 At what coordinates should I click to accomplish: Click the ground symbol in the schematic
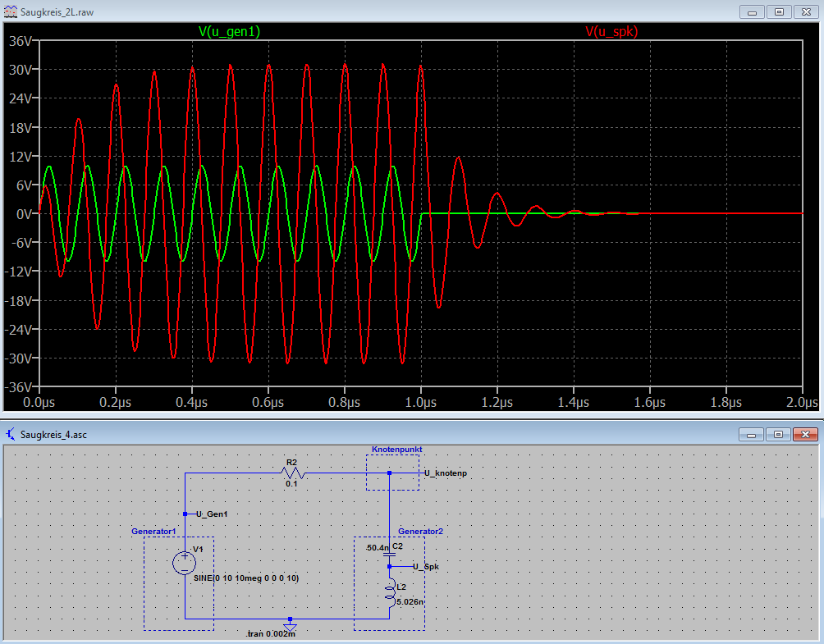click(290, 625)
